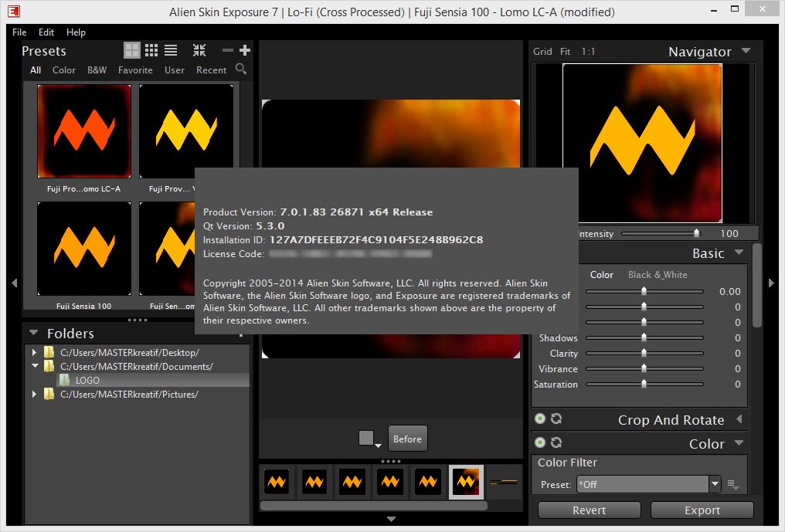Open the preset search magnifier
Image resolution: width=785 pixels, height=532 pixels.
click(241, 69)
